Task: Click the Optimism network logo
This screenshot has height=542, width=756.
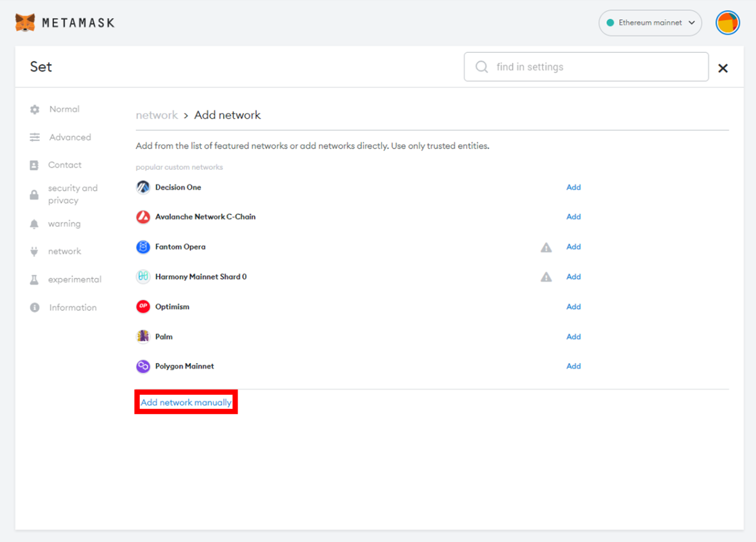Action: click(x=143, y=306)
